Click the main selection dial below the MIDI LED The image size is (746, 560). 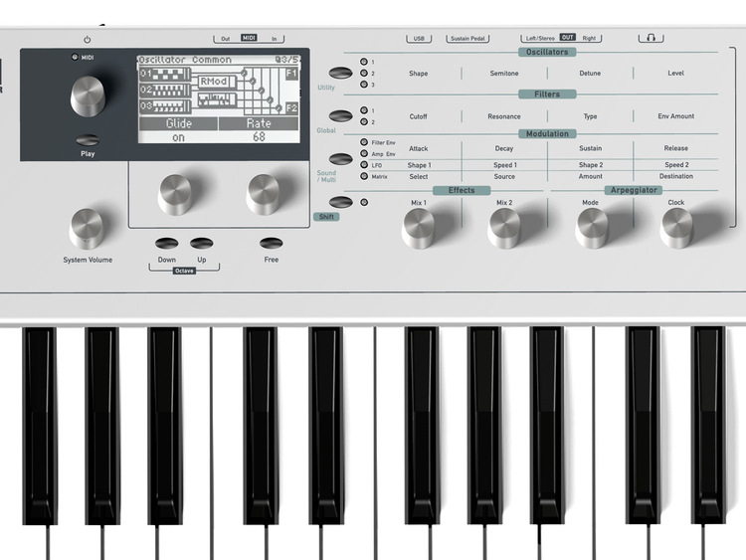pos(88,95)
